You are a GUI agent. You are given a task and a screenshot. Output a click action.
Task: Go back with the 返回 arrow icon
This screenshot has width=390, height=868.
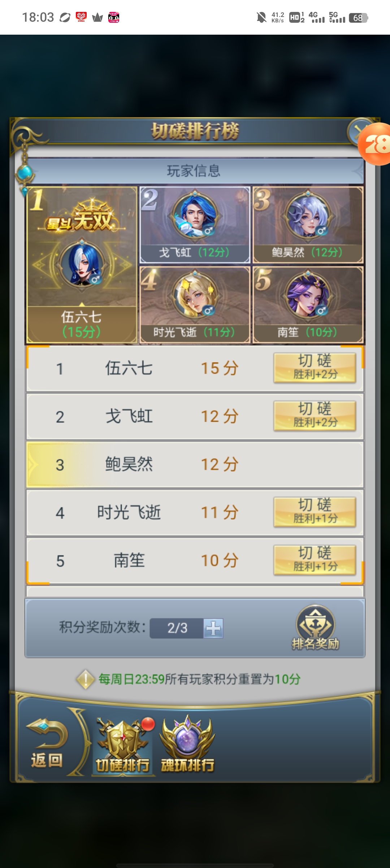(x=47, y=745)
